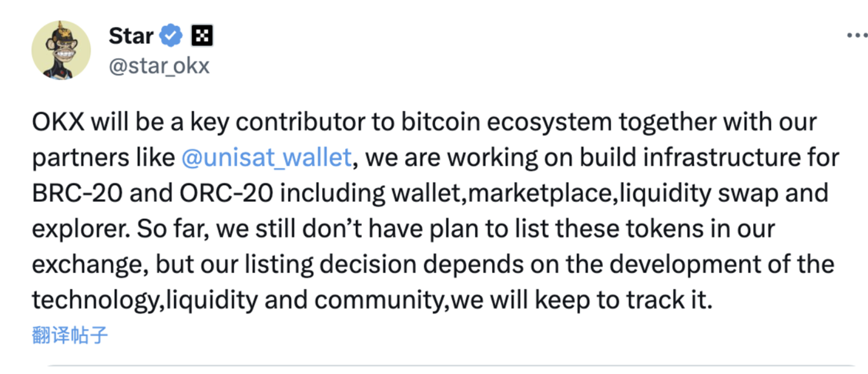The width and height of the screenshot is (868, 374).
Task: Click the word OKX starting the tweet
Action: [58, 122]
